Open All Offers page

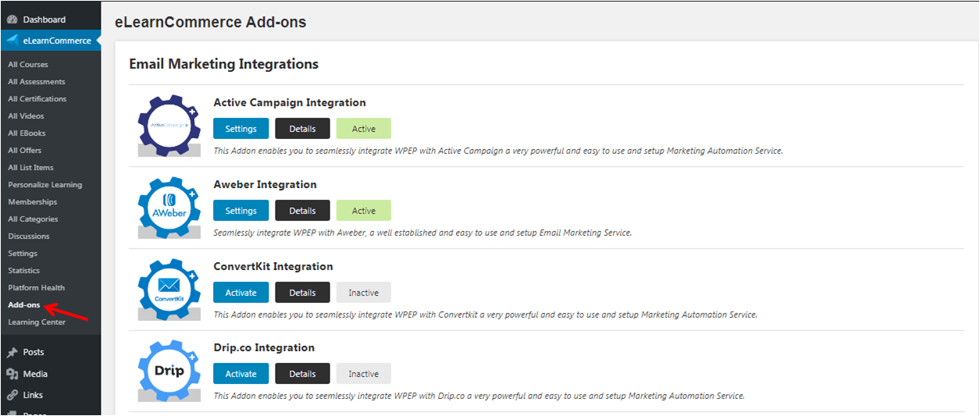[x=25, y=151]
